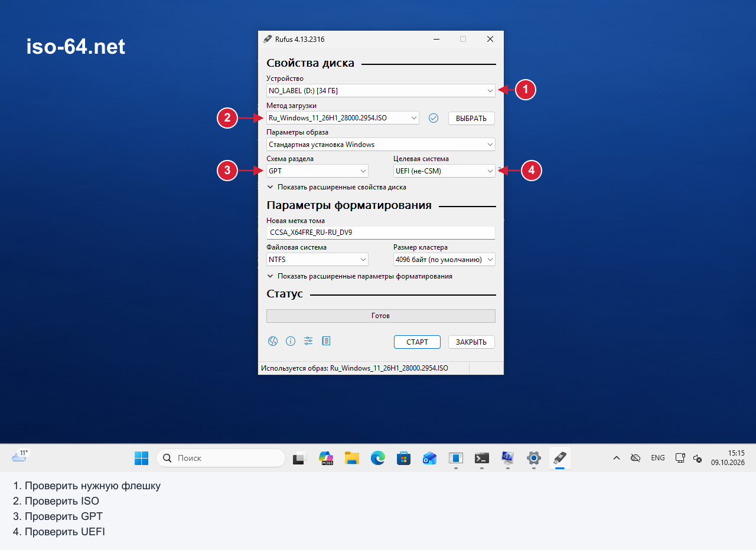Viewport: 756px width, 550px height.
Task: Click the checkmark hash icon beside ВЫБРАТЬ
Action: [434, 118]
